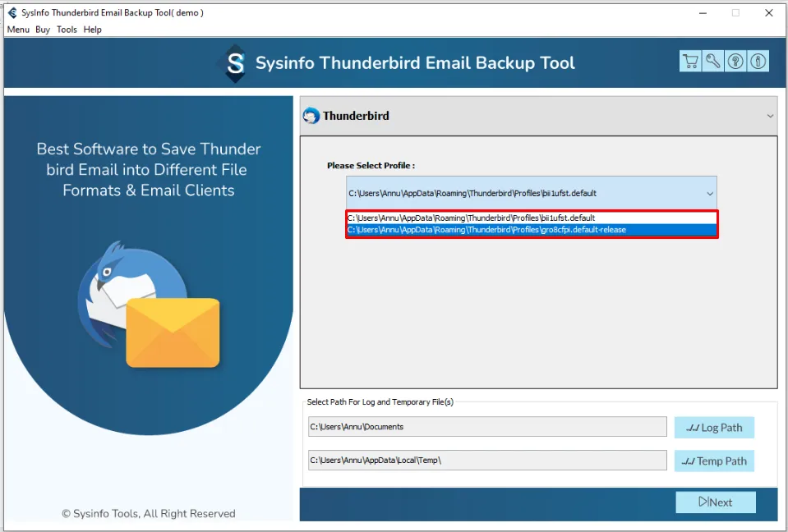Collapse the Thunderbird section chevron
The image size is (788, 532).
[x=770, y=116]
